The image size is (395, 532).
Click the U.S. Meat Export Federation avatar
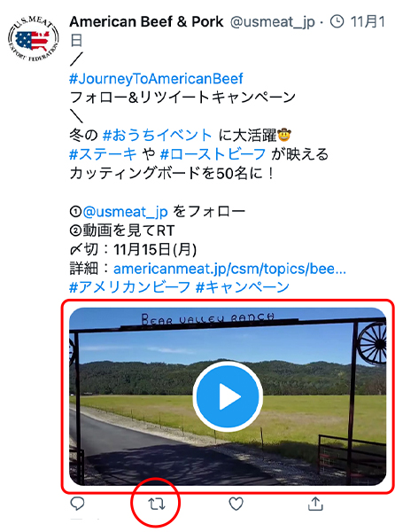coord(33,38)
